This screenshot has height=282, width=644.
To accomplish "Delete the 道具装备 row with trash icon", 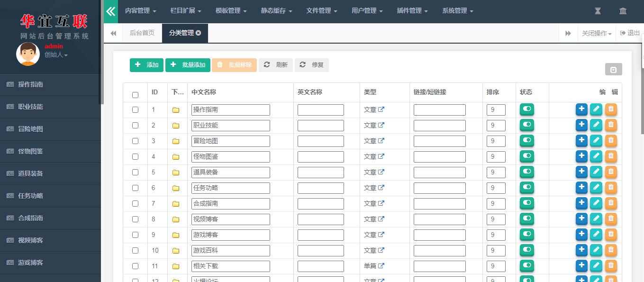I will (611, 172).
